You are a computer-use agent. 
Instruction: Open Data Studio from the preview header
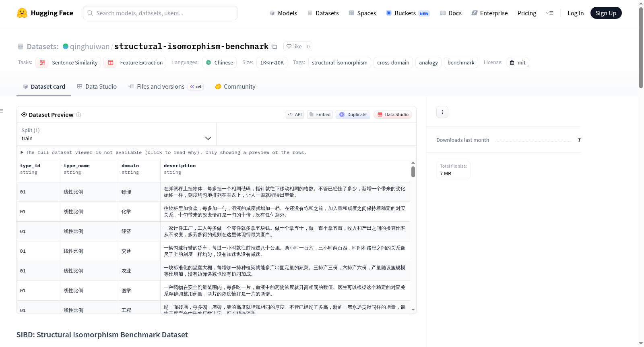393,114
